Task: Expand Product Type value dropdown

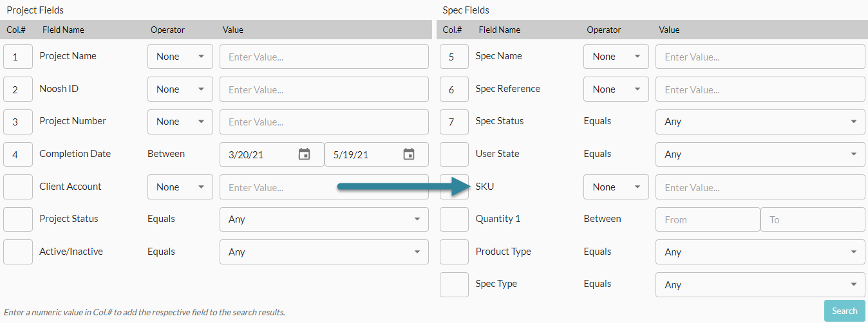Action: coord(760,252)
